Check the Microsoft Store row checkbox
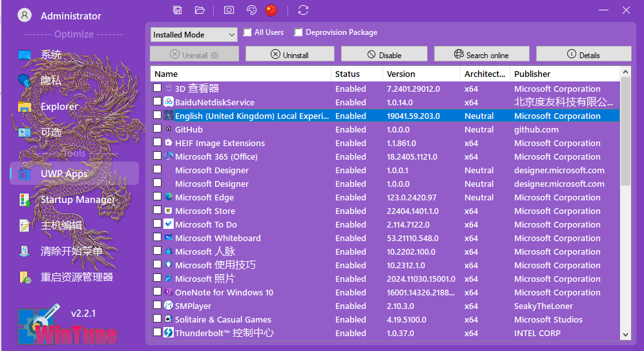The height and width of the screenshot is (351, 644). tap(158, 209)
